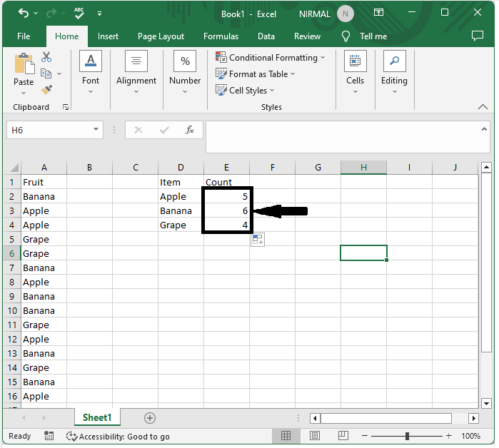Open Customize Quick Access Toolbar menu
499x448 pixels.
(x=100, y=14)
